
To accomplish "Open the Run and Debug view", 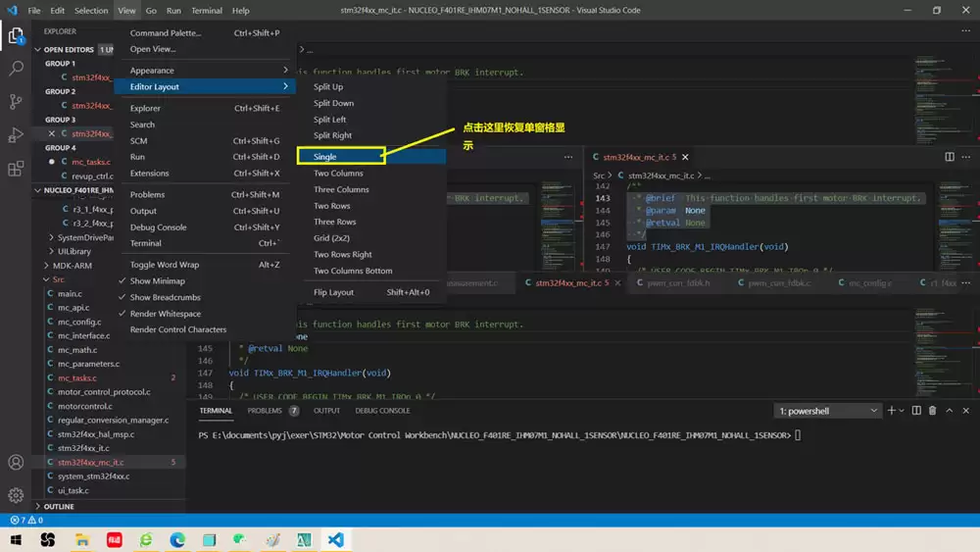I will coord(16,135).
